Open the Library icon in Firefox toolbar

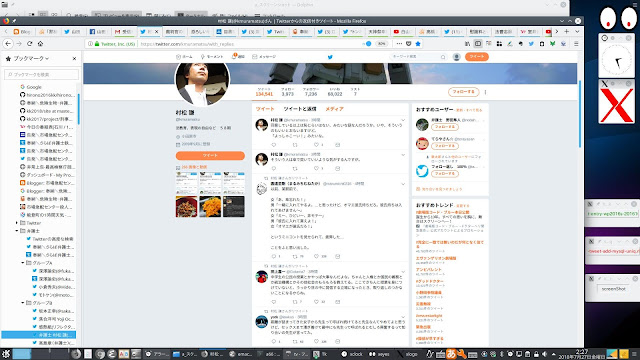(467, 44)
